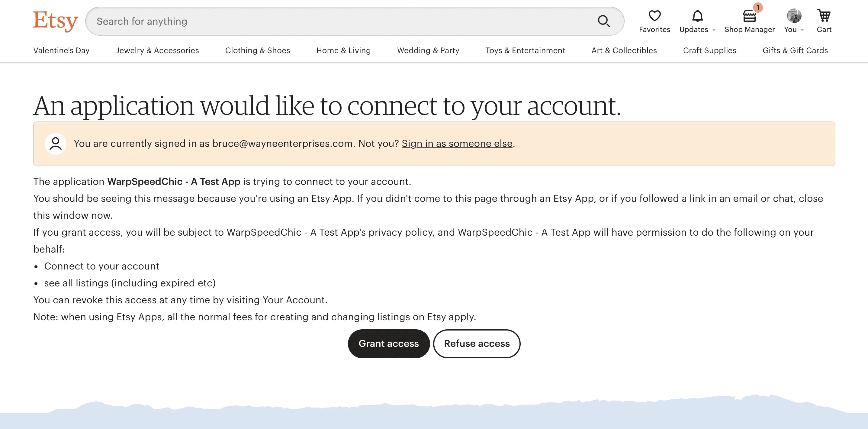The image size is (868, 429).
Task: Open Jewelry & Accessories category
Action: pyautogui.click(x=157, y=50)
